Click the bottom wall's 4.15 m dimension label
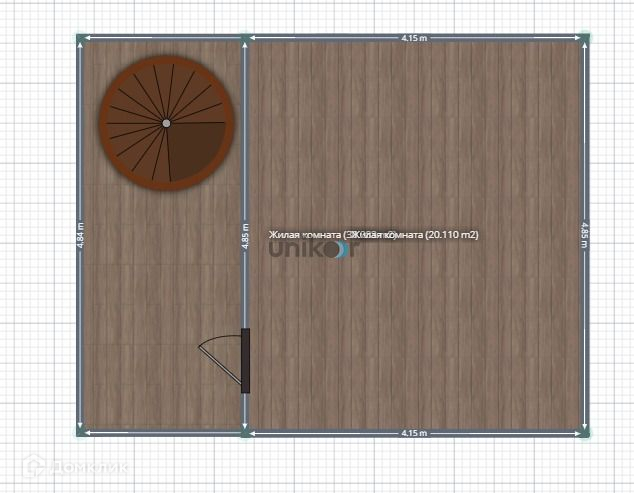The height and width of the screenshot is (493, 634). pos(414,433)
